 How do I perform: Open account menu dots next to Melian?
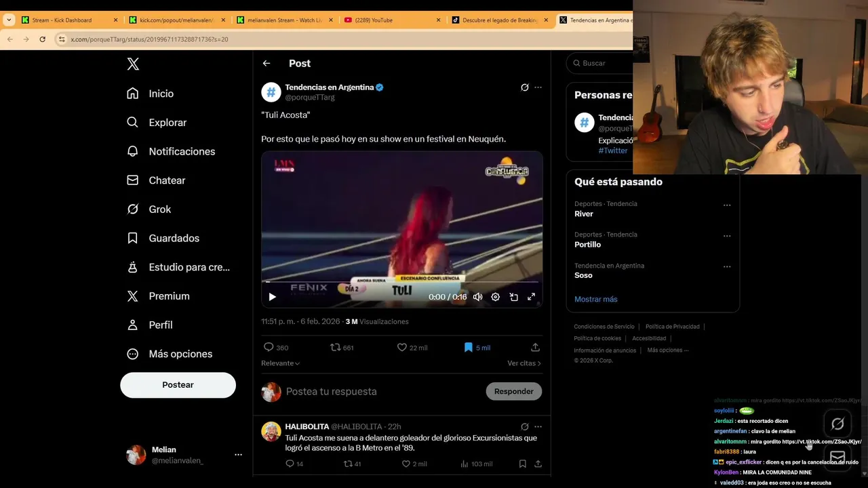click(x=238, y=455)
